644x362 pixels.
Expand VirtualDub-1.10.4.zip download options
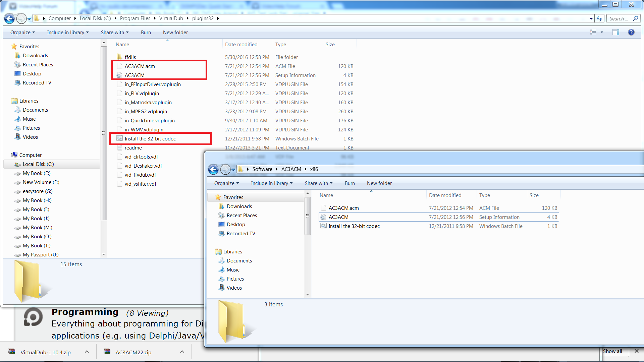pyautogui.click(x=87, y=352)
